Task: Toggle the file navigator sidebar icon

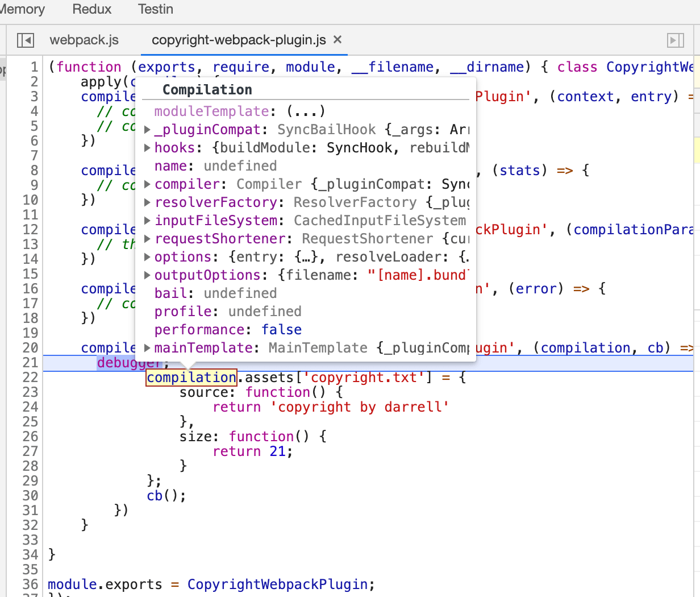Action: point(25,40)
